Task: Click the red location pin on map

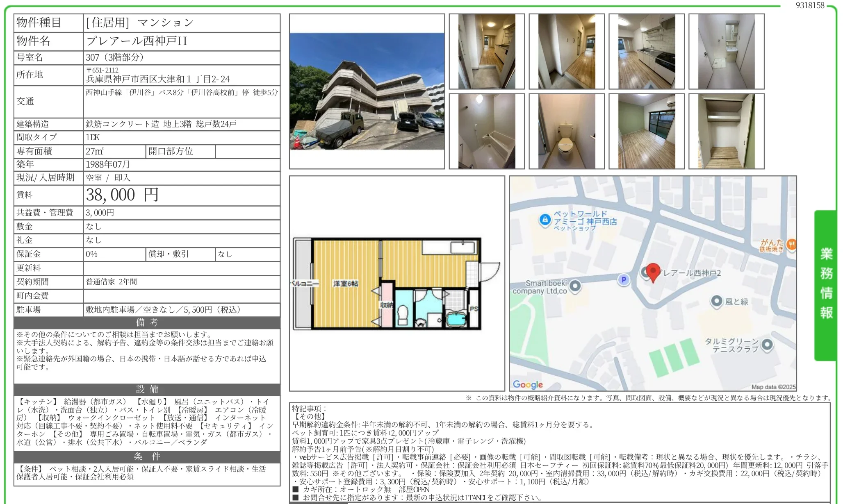Action: [x=653, y=272]
